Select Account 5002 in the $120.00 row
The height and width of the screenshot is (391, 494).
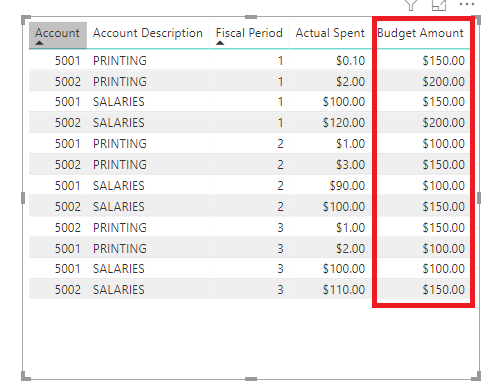pyautogui.click(x=68, y=123)
